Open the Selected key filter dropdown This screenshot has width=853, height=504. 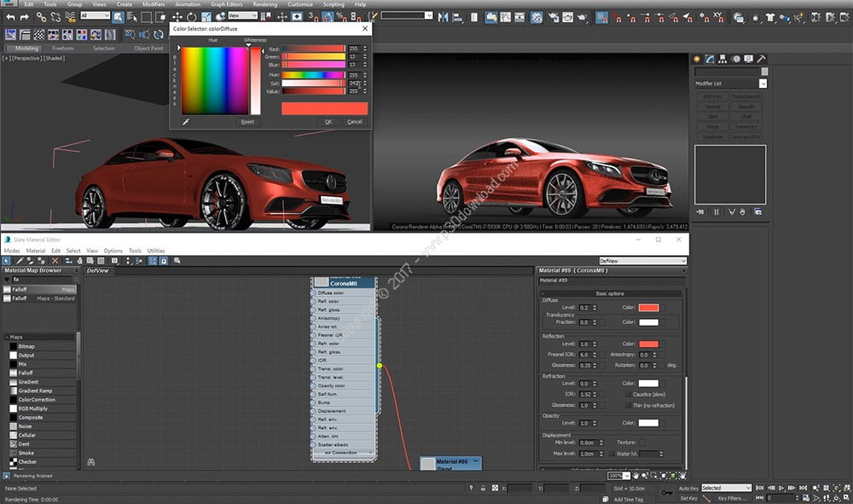[726, 488]
